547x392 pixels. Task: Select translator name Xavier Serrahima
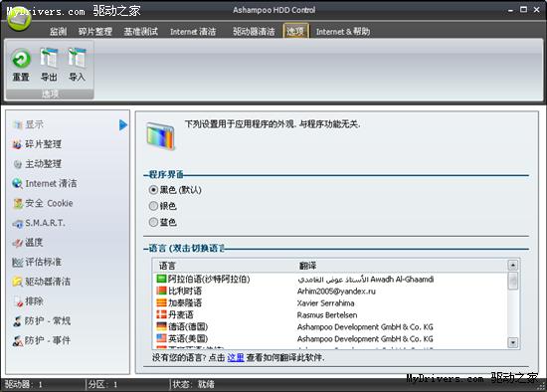pyautogui.click(x=325, y=303)
